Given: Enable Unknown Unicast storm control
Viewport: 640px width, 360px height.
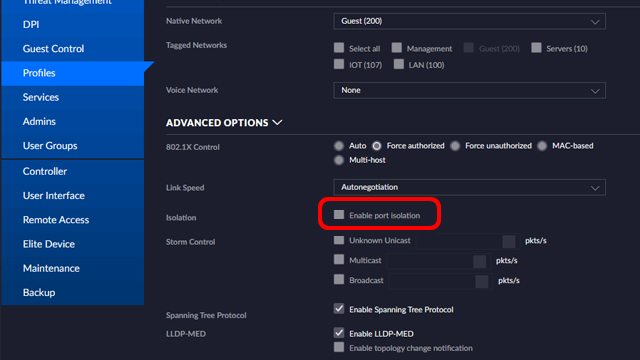Looking at the screenshot, I should pyautogui.click(x=339, y=240).
